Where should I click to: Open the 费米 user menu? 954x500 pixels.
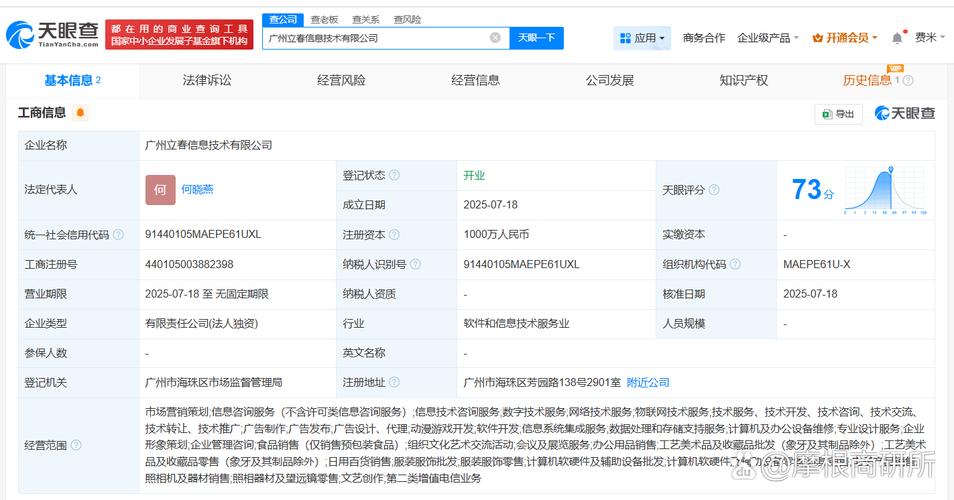click(x=930, y=38)
